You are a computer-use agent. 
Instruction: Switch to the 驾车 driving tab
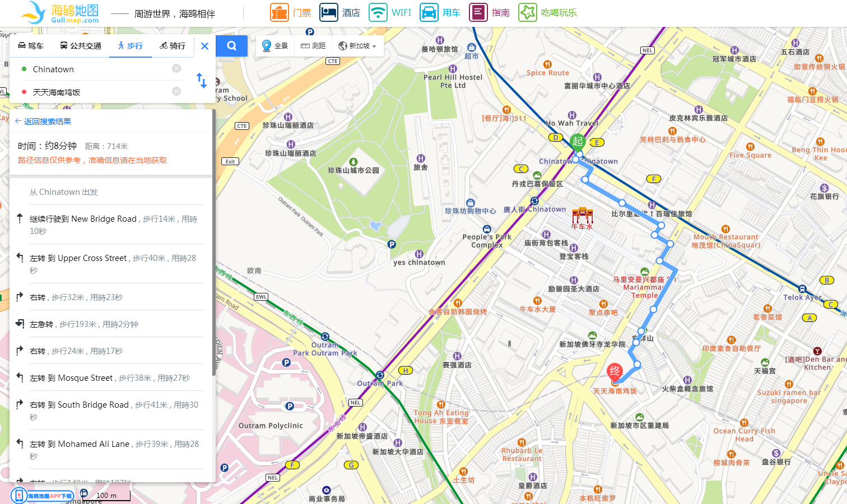tap(31, 46)
